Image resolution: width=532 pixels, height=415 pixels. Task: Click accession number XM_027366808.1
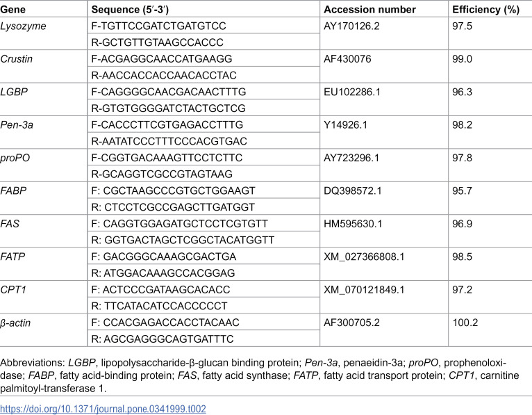364,257
